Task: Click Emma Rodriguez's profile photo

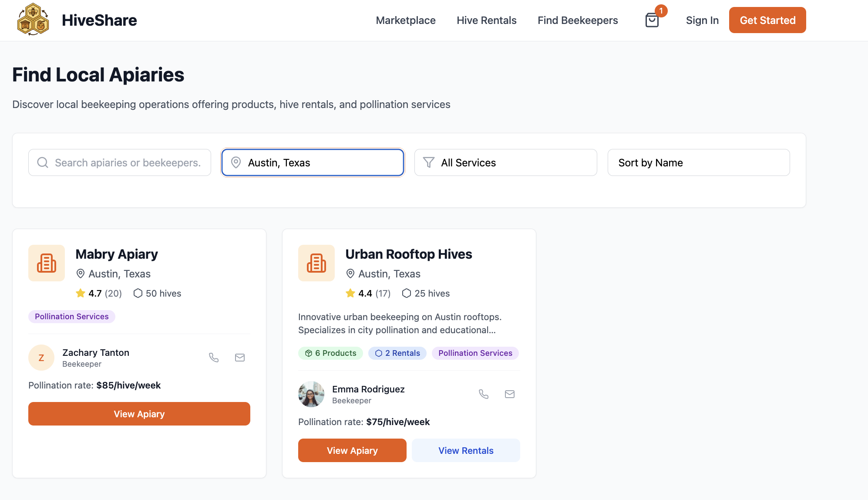Action: (x=311, y=394)
